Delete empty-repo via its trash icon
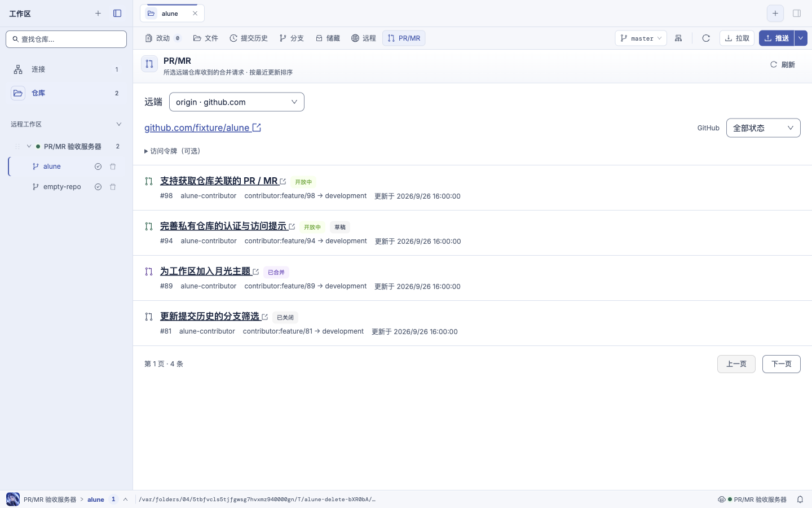 (x=113, y=187)
